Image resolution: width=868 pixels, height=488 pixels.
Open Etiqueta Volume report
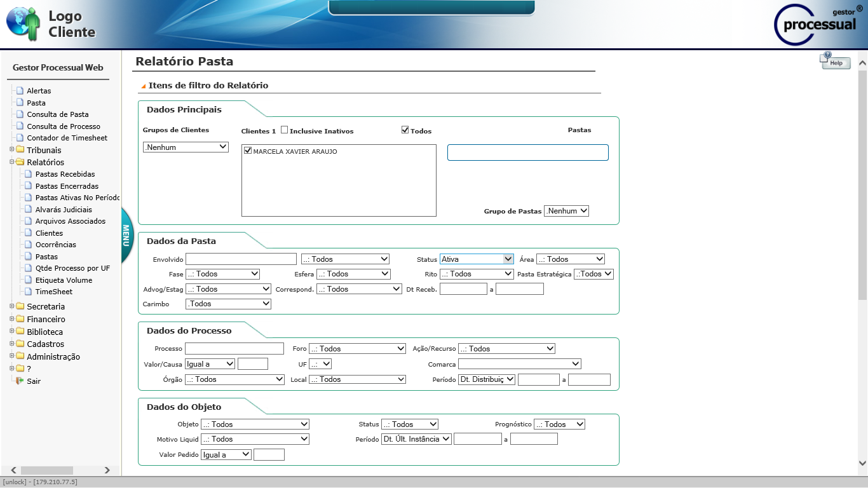(x=64, y=280)
